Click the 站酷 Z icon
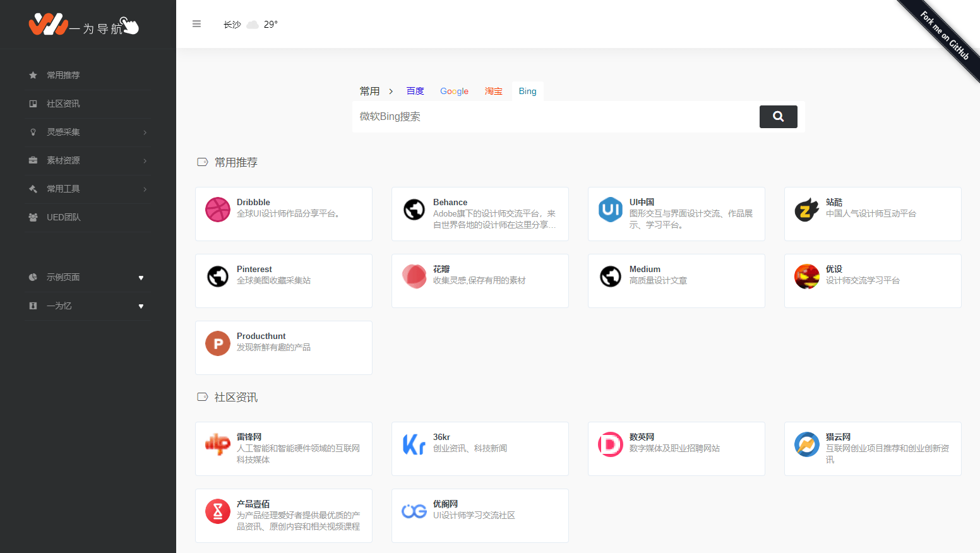Screen dimensions: 980x553 coord(806,209)
